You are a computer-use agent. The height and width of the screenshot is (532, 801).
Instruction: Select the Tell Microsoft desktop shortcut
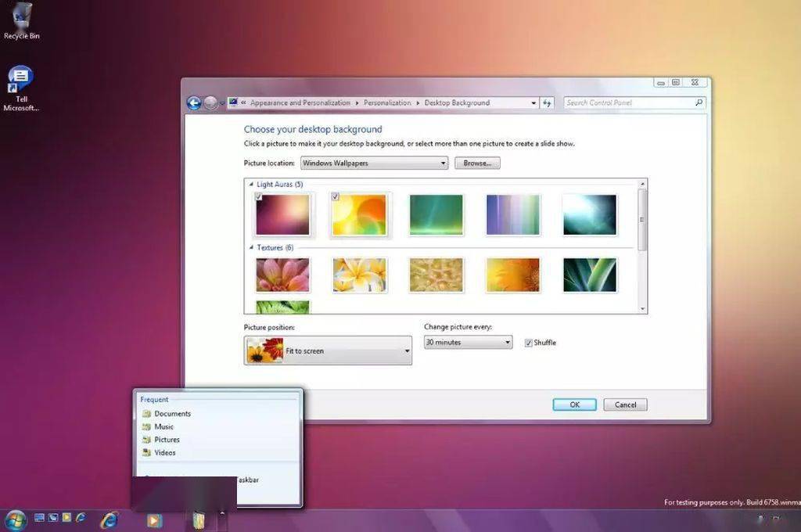pyautogui.click(x=20, y=88)
